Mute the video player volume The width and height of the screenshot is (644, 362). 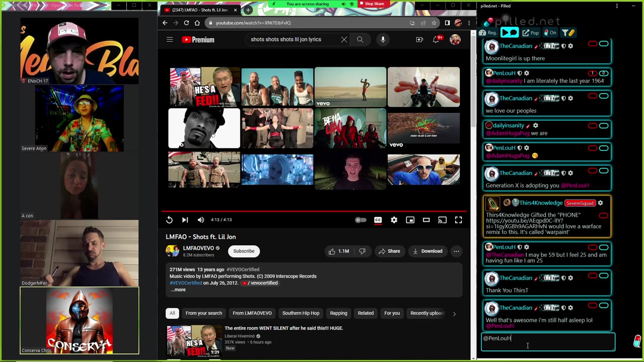[201, 220]
